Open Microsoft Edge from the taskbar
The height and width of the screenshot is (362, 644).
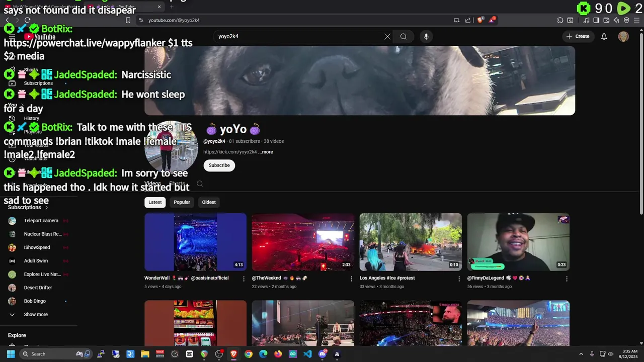pos(263,354)
